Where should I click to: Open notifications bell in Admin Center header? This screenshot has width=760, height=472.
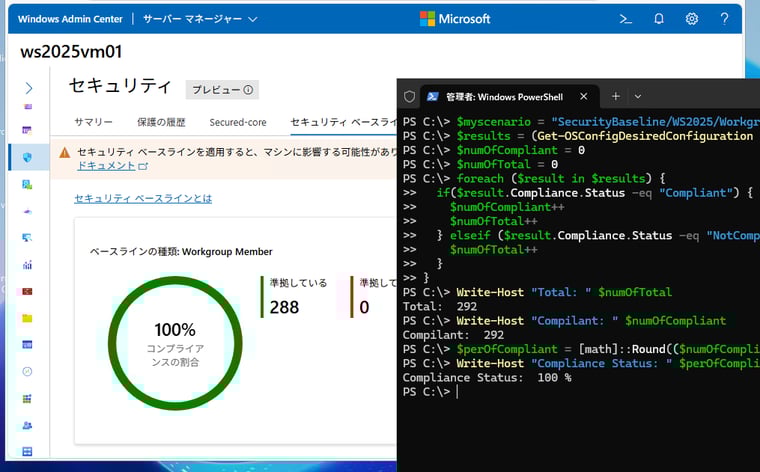(x=659, y=19)
